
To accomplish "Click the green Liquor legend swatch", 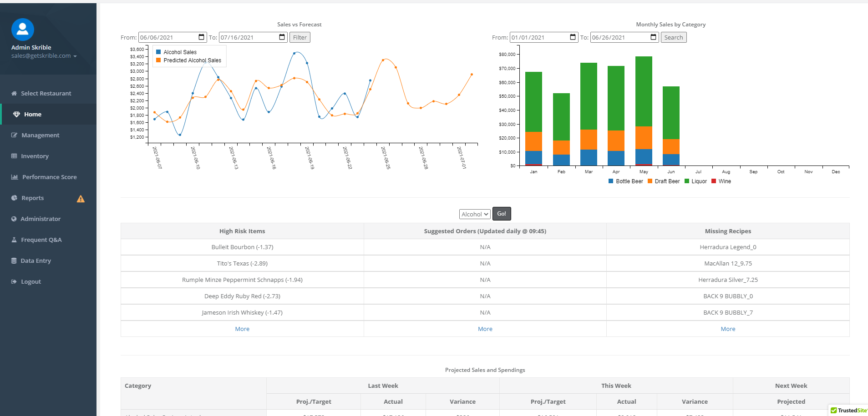I will pyautogui.click(x=687, y=181).
